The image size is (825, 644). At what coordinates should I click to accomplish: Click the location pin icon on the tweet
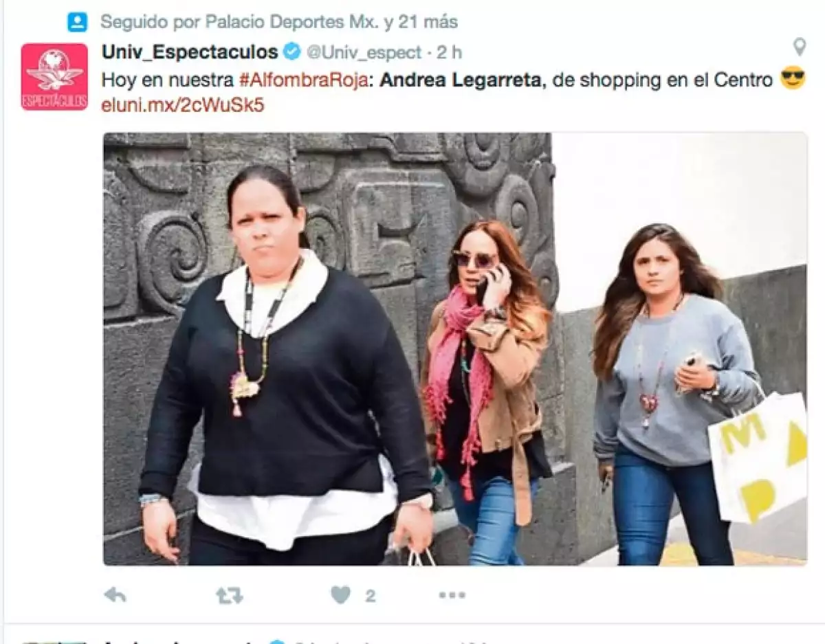pyautogui.click(x=799, y=47)
